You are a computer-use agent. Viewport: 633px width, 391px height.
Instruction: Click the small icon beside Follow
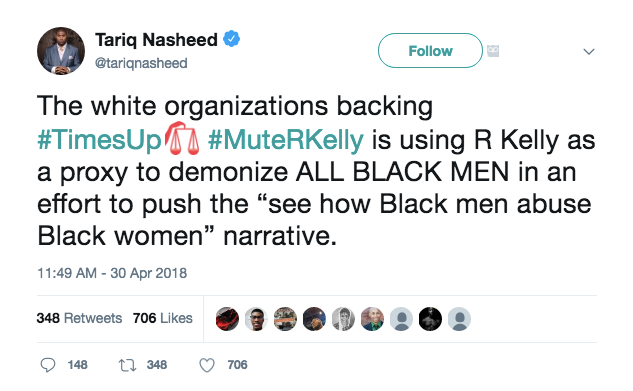[x=493, y=51]
